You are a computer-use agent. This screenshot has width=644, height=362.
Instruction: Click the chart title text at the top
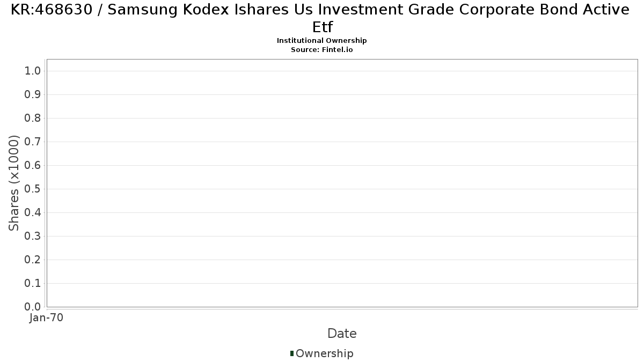click(x=321, y=18)
